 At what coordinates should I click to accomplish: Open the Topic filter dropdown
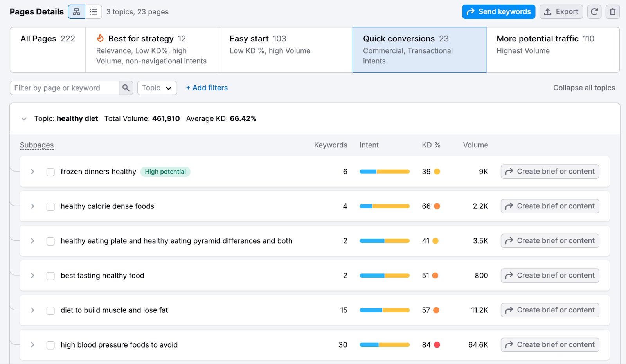157,88
